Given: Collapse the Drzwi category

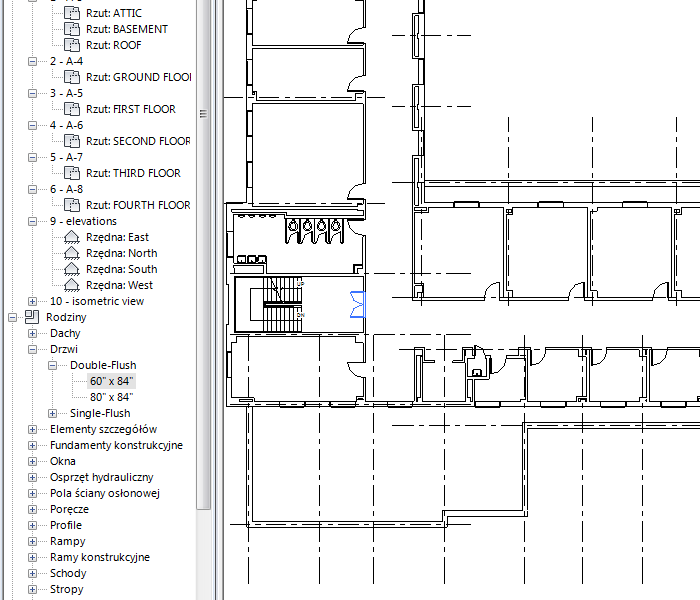Looking at the screenshot, I should click(x=33, y=349).
